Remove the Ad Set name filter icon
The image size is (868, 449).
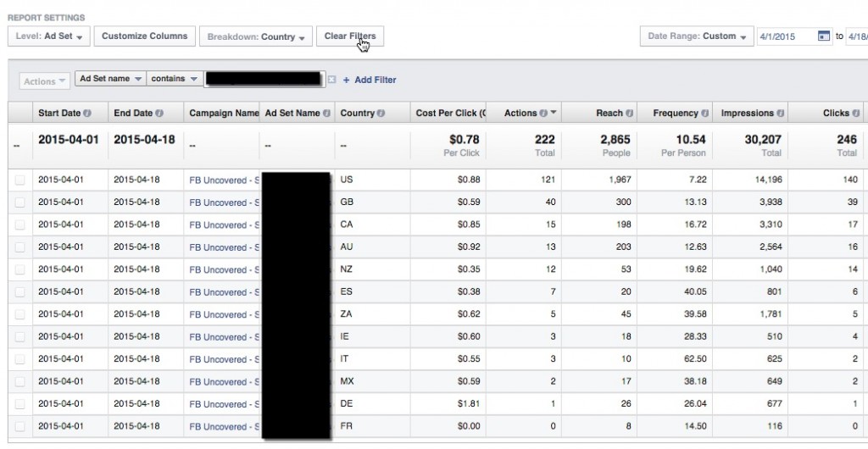point(331,80)
